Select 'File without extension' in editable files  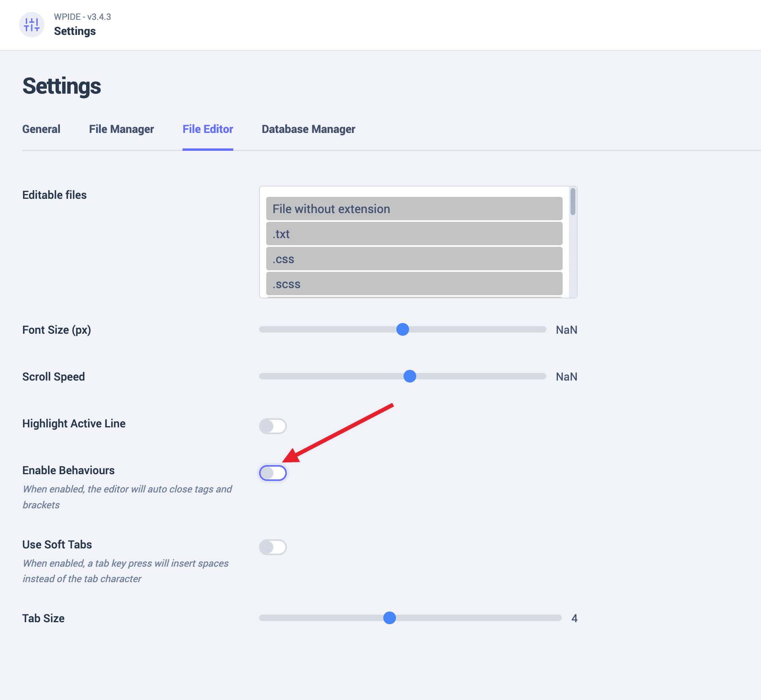pyautogui.click(x=414, y=209)
